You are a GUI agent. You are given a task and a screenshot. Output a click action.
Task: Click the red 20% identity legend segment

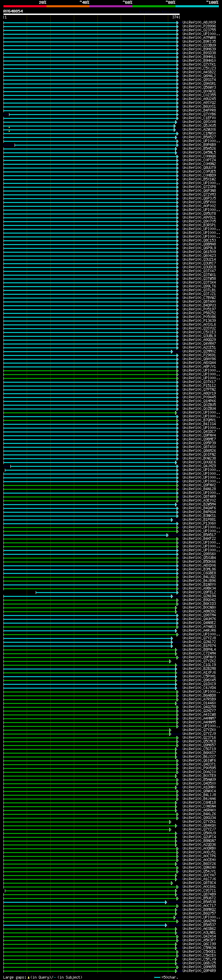click(25, 6)
